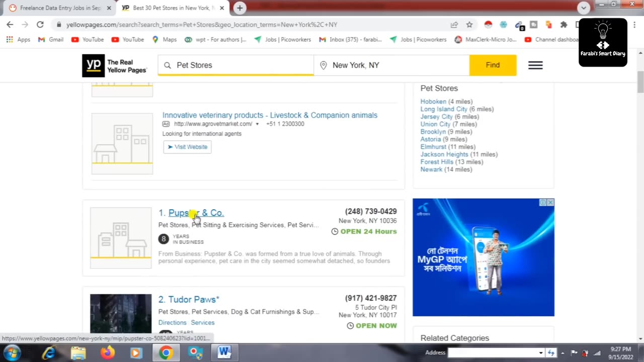
Task: Click the Pupster phone number (248) 739-0429
Action: click(x=371, y=211)
